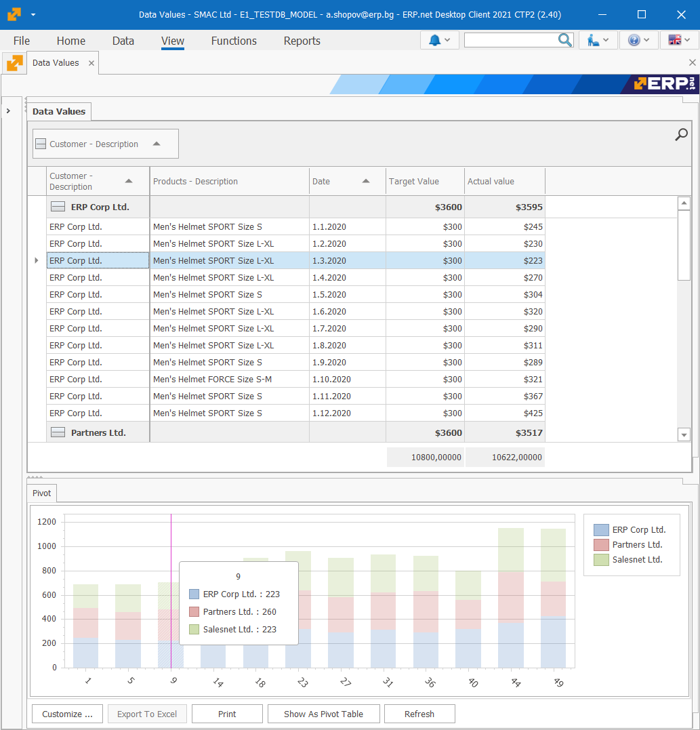This screenshot has height=730, width=700.
Task: Open the Reports ribbon tab
Action: coord(302,41)
